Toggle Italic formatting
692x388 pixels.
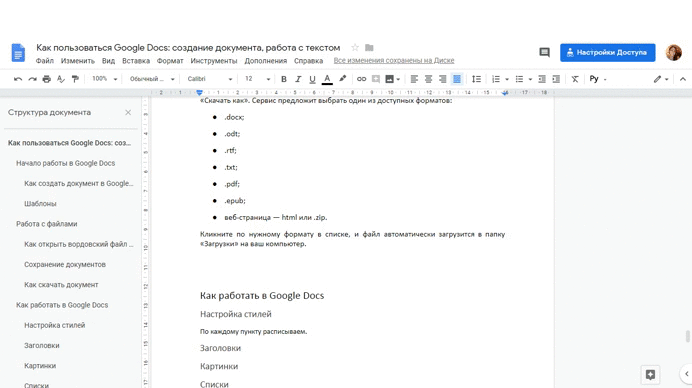pos(298,79)
